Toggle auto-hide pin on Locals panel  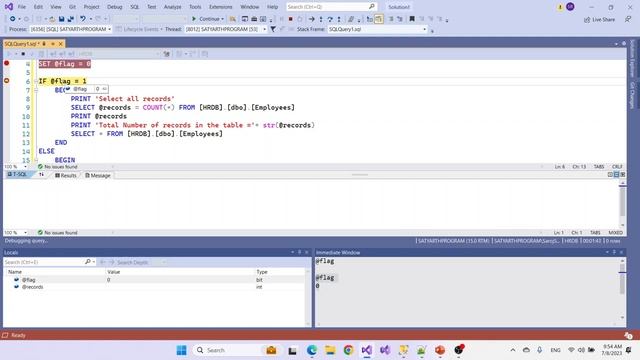pos(300,252)
